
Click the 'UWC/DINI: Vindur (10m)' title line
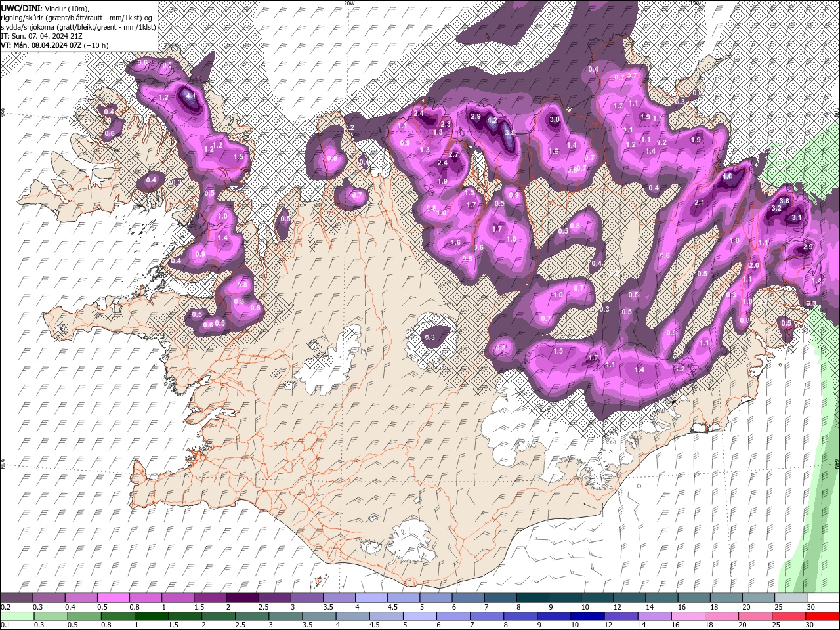pyautogui.click(x=46, y=7)
